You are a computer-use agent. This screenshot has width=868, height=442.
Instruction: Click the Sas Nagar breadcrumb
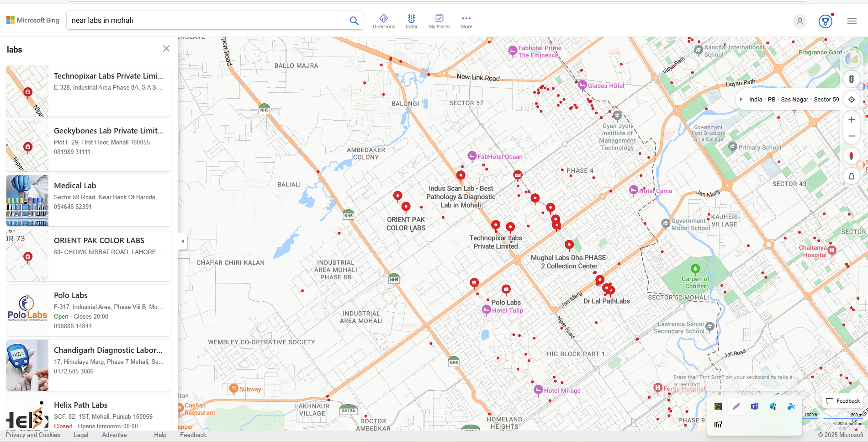794,99
